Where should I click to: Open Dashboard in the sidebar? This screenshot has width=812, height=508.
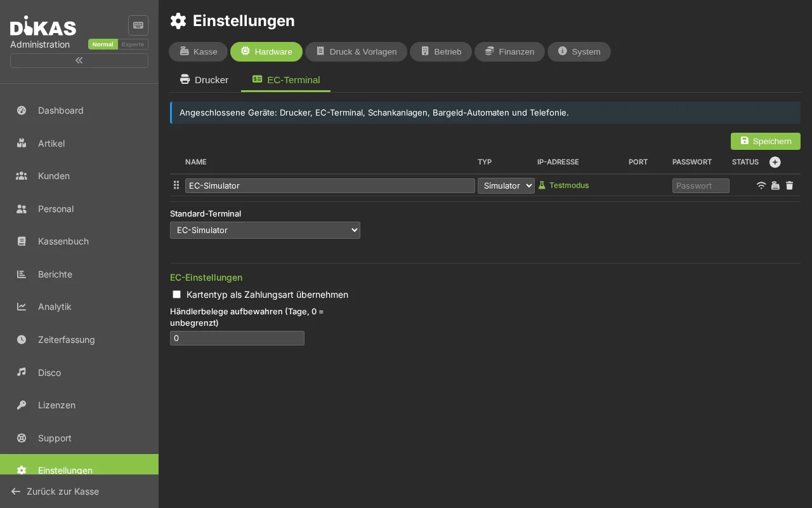coord(79,110)
